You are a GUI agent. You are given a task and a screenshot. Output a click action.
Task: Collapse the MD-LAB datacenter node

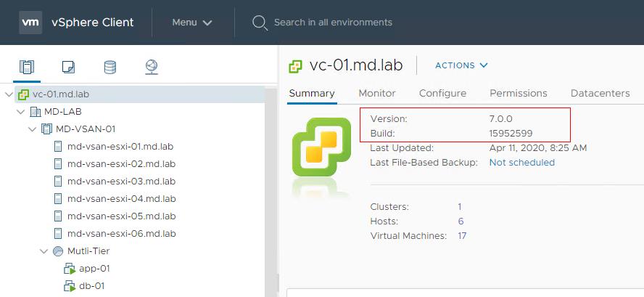20,112
